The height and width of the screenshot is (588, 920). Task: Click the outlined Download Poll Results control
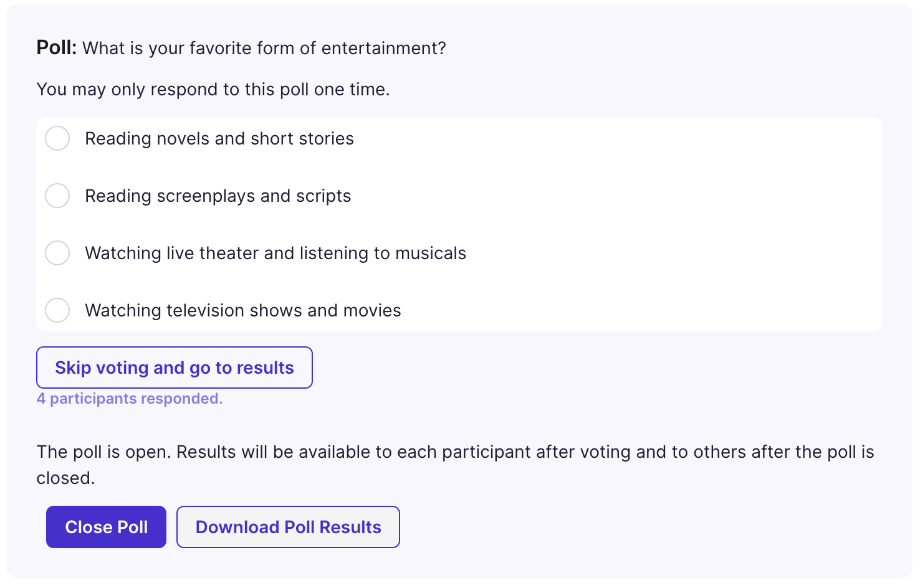click(x=288, y=527)
